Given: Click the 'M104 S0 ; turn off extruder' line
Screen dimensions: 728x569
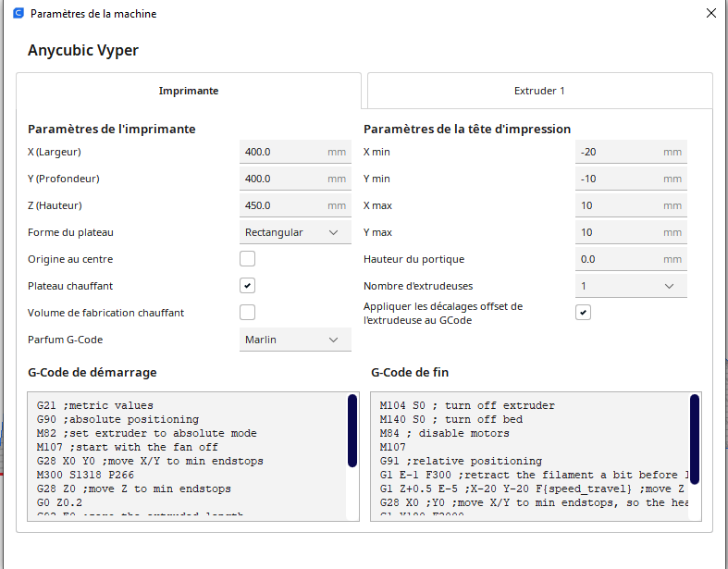Looking at the screenshot, I should (x=467, y=405).
